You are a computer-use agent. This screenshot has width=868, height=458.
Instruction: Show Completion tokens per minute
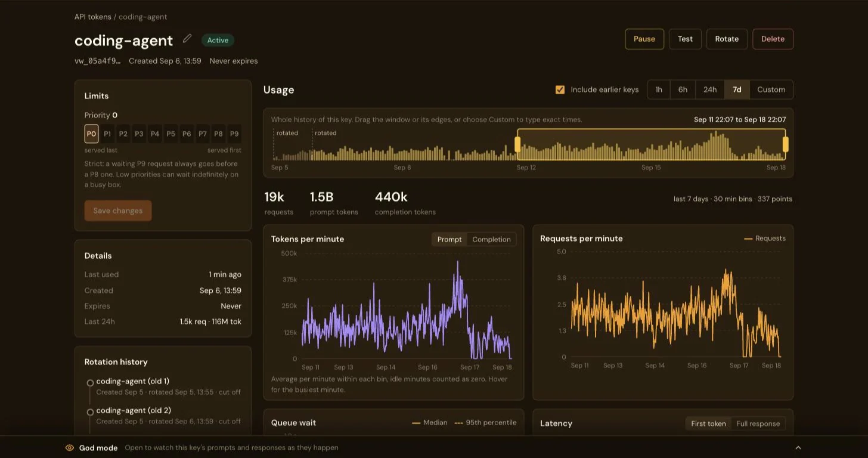click(x=491, y=240)
